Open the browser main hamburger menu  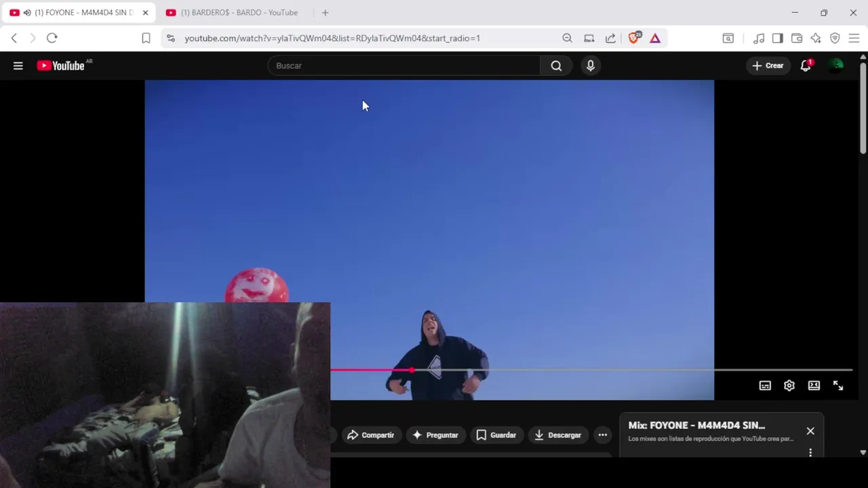coord(854,39)
